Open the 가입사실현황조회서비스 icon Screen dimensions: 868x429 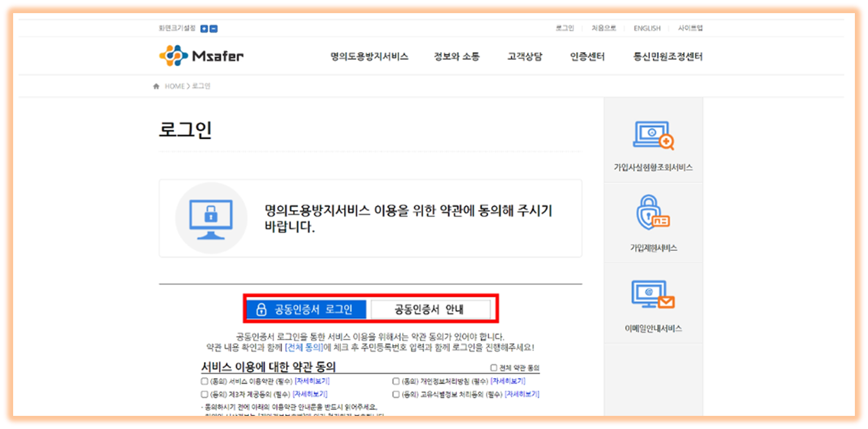[653, 135]
